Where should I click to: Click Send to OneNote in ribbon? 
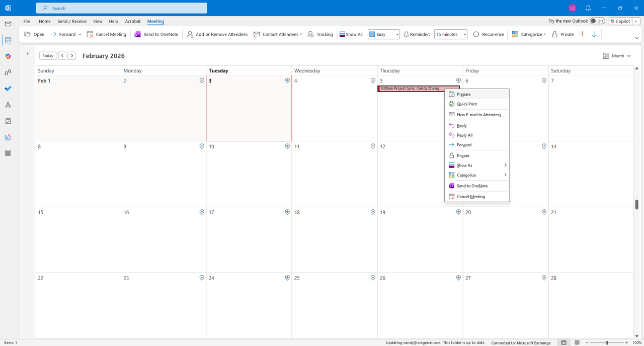[156, 34]
